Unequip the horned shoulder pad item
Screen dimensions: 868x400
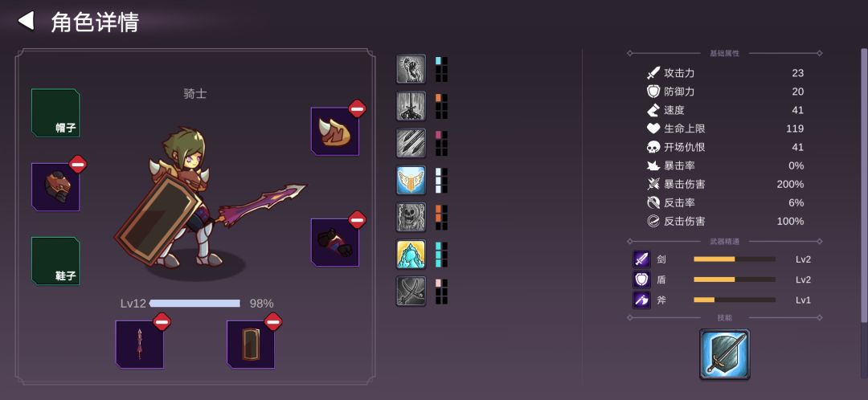357,108
